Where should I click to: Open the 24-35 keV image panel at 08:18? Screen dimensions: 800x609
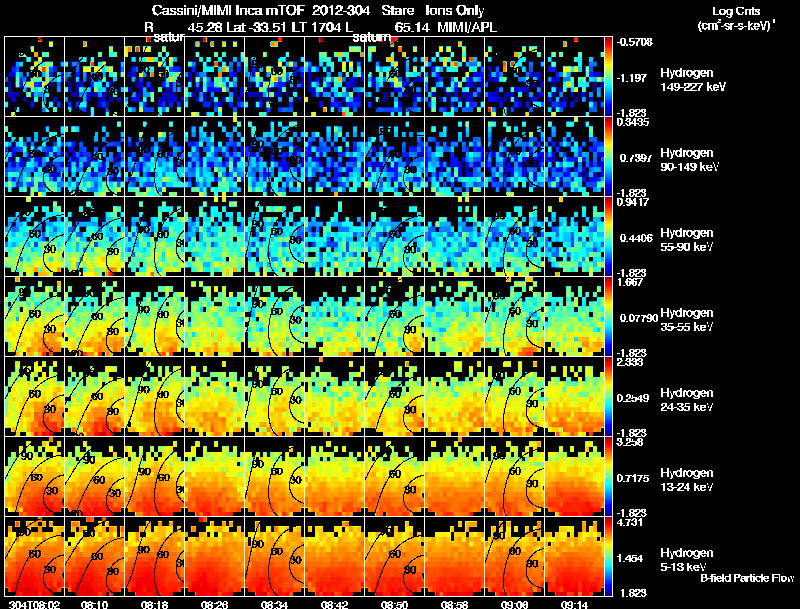[155, 397]
